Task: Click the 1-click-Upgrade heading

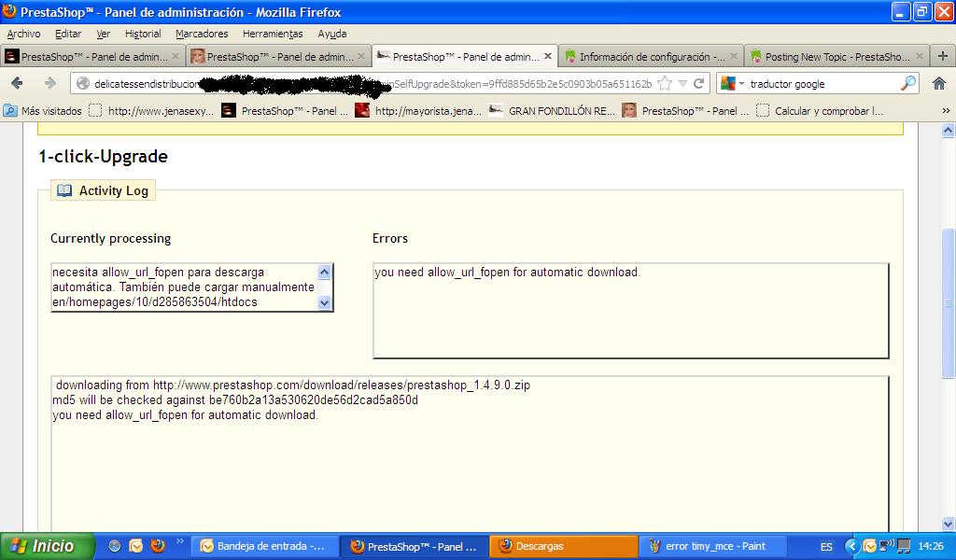Action: point(103,157)
